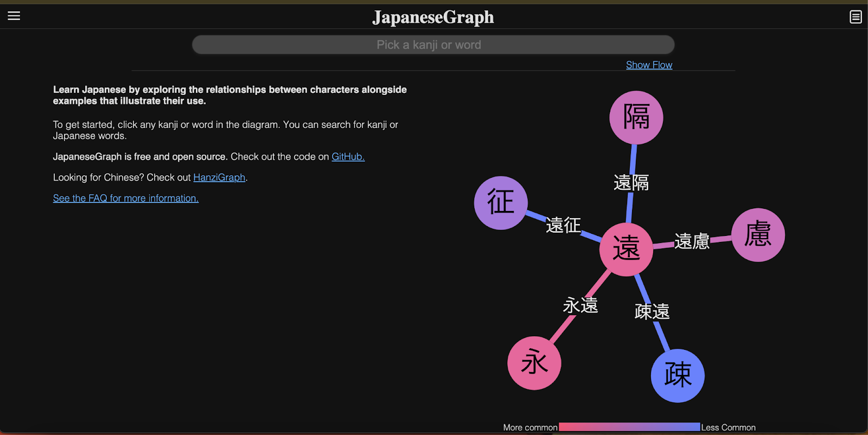Open the study list icon at top right
The image size is (868, 435).
click(x=856, y=17)
